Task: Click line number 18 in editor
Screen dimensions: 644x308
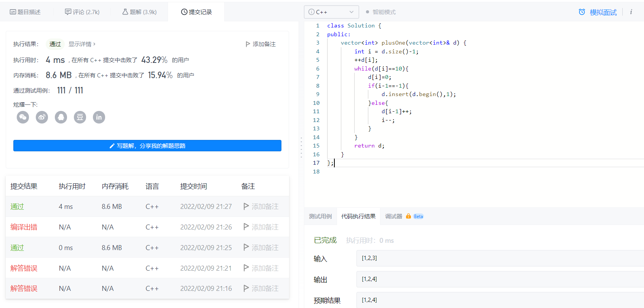Action: pos(316,172)
